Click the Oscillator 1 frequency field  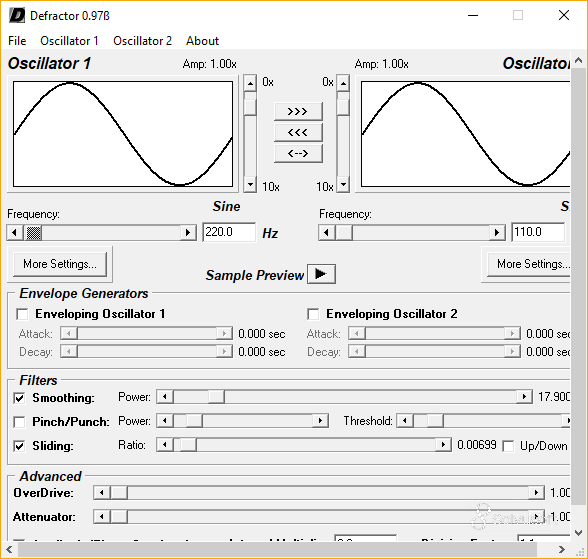click(229, 232)
